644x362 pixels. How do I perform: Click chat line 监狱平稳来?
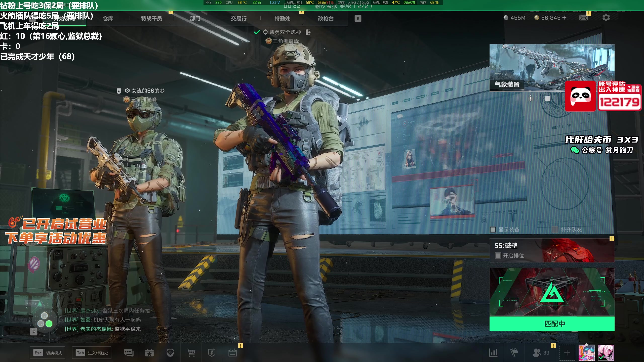[128, 329]
